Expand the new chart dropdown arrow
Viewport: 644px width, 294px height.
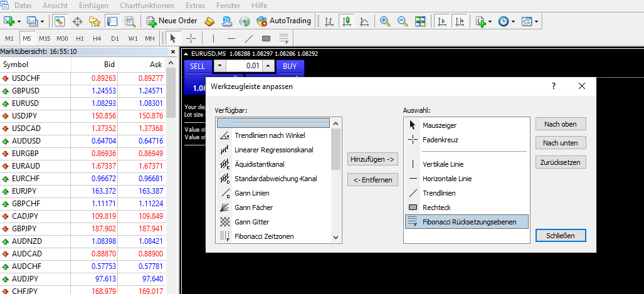19,21
